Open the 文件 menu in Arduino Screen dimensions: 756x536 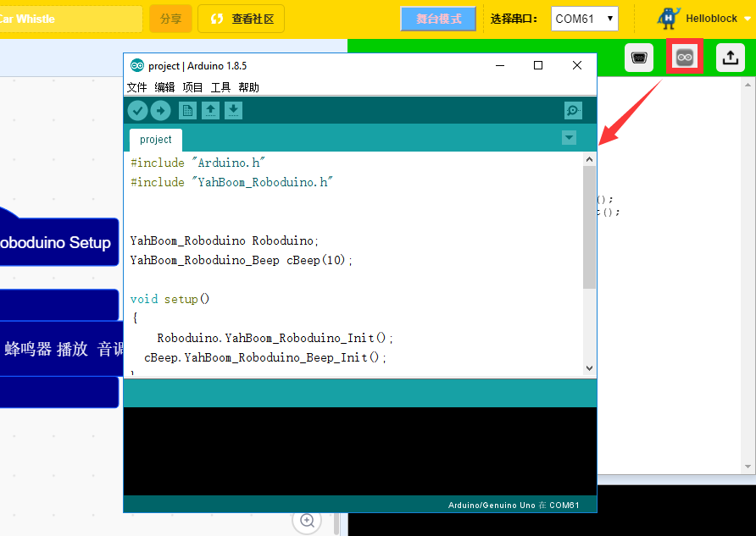136,87
